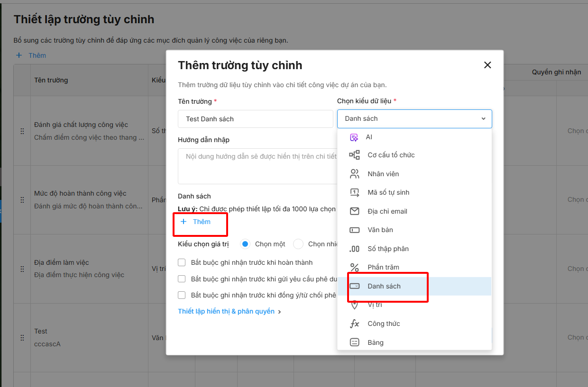Add a list option with Thêm in dialog
The width and height of the screenshot is (588, 387).
tap(197, 222)
